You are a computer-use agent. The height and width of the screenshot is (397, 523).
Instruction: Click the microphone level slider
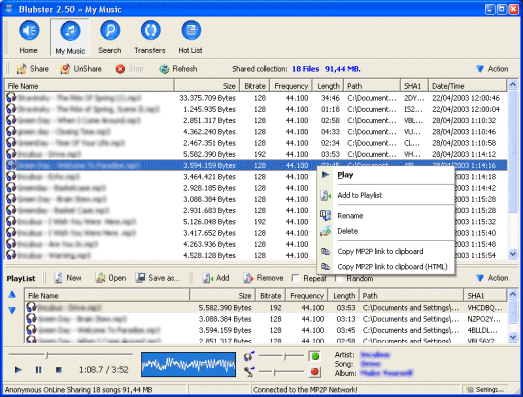pyautogui.click(x=281, y=372)
